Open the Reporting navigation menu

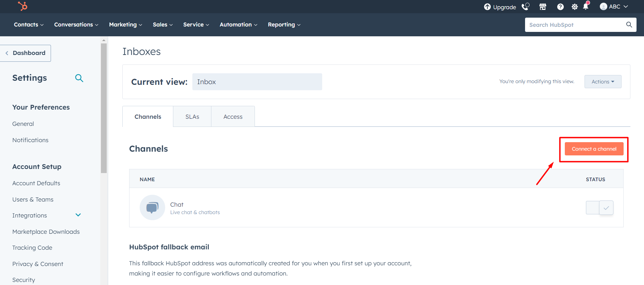pyautogui.click(x=284, y=25)
